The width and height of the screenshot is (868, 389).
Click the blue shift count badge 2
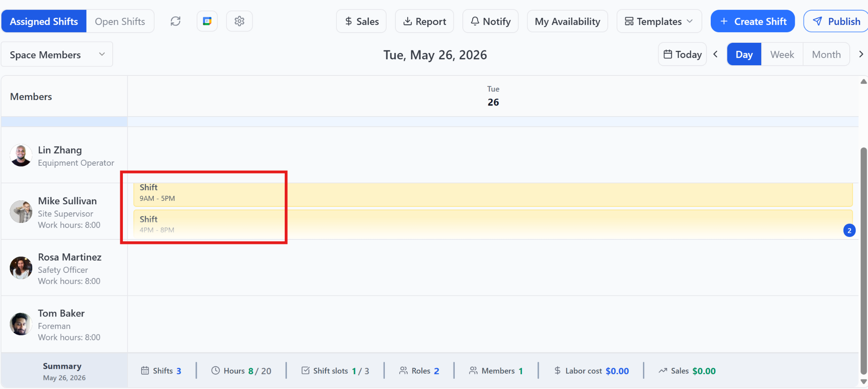tap(849, 231)
